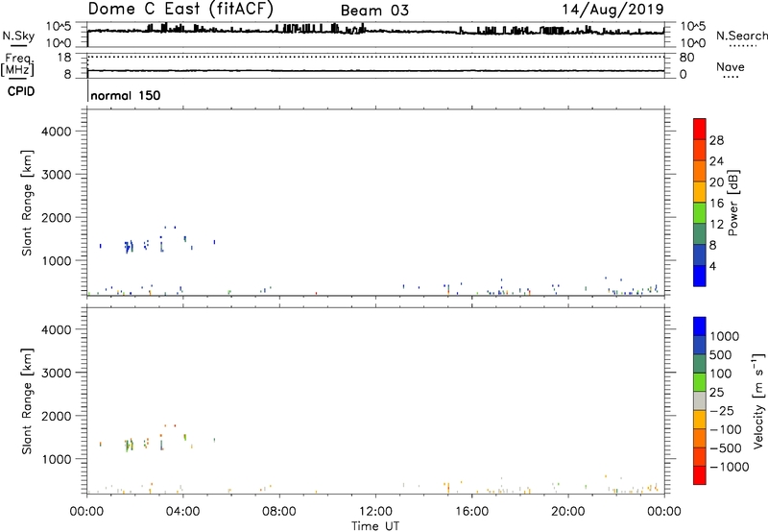Viewport: 768px width, 532px height.
Task: Click the "4" label on Power color bar
Action: point(712,267)
